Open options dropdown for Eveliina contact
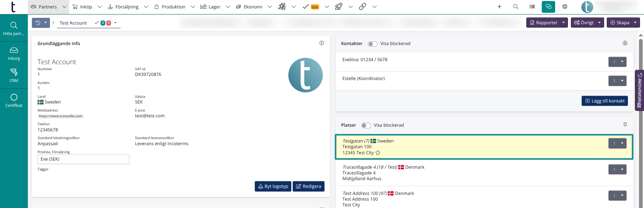Image resolution: width=644 pixels, height=208 pixels. tap(622, 62)
